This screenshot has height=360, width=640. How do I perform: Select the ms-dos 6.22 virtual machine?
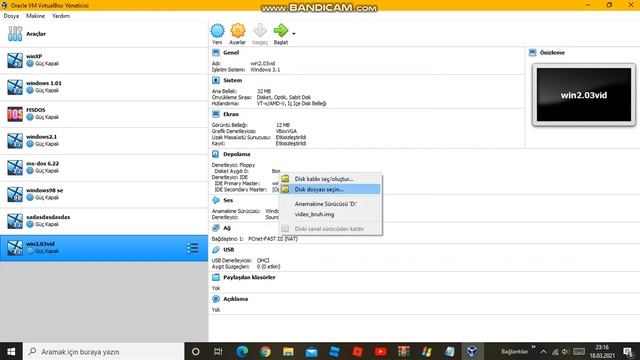pyautogui.click(x=104, y=167)
